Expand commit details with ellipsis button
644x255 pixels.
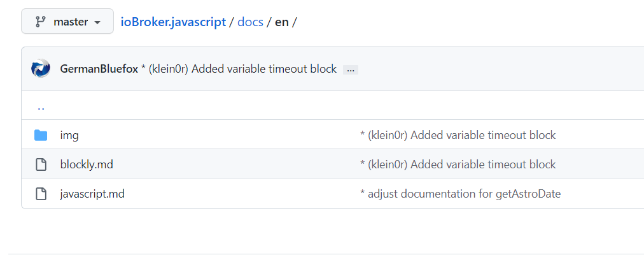tap(351, 70)
